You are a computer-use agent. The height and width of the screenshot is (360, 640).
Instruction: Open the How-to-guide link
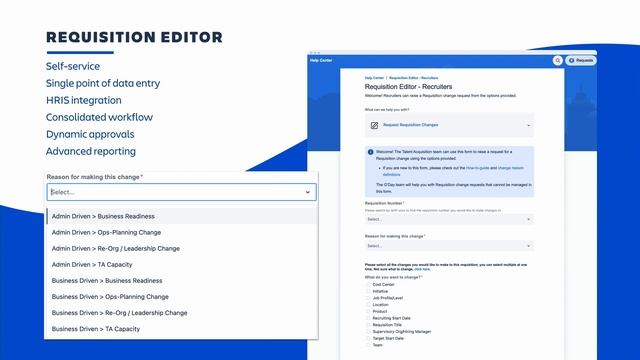click(x=478, y=168)
